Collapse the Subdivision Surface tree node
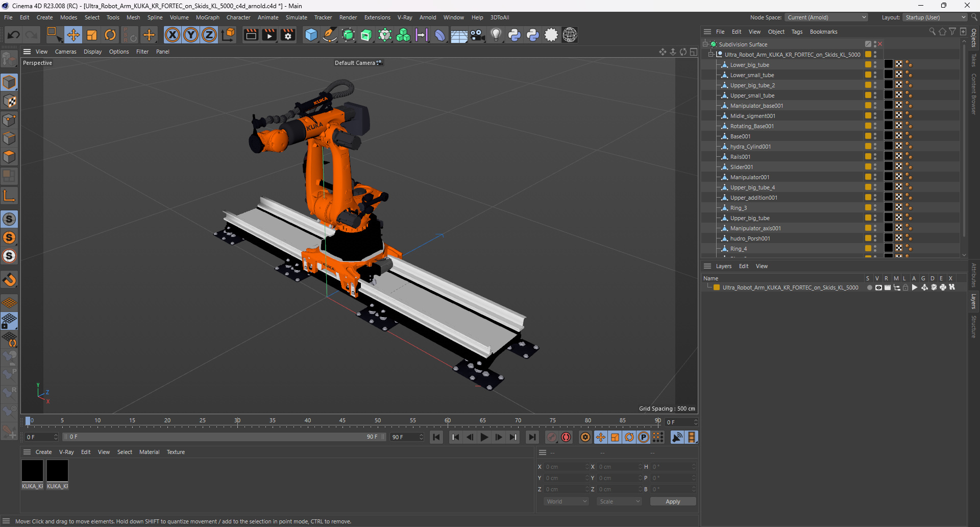This screenshot has width=980, height=527. point(705,44)
